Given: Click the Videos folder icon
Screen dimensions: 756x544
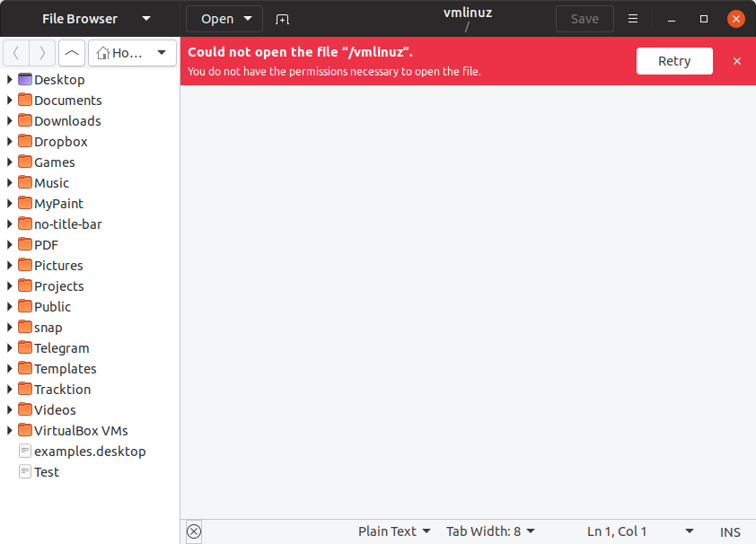Looking at the screenshot, I should [x=25, y=409].
